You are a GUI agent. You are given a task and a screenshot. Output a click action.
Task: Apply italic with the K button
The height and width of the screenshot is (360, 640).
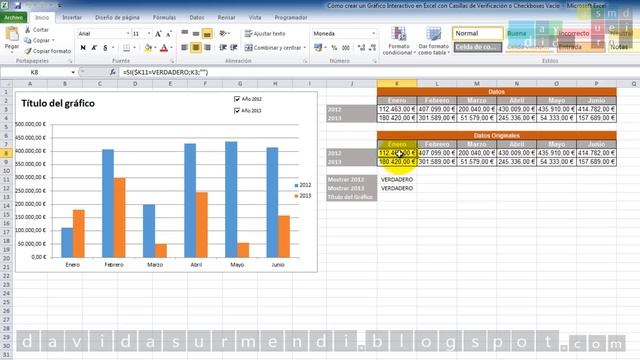click(x=94, y=48)
